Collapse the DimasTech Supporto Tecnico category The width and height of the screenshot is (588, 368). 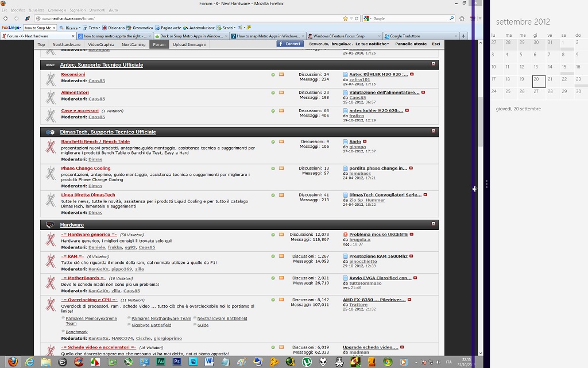pyautogui.click(x=433, y=131)
